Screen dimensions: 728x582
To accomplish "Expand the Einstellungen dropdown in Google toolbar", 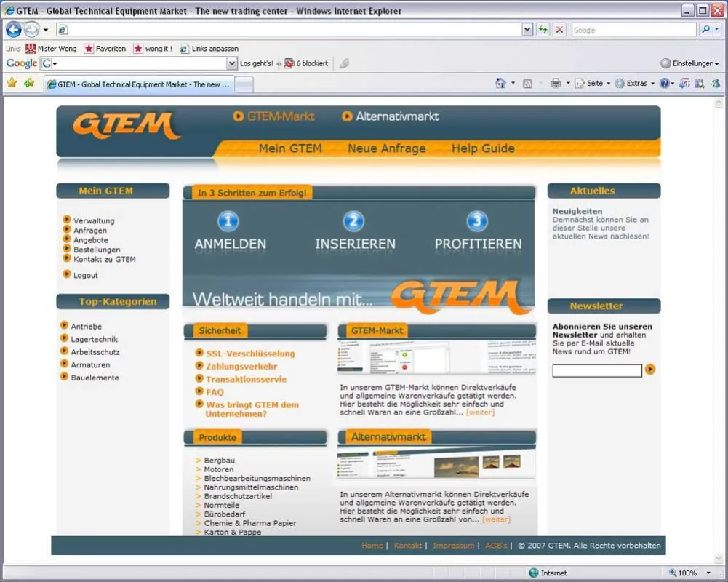I will coord(690,63).
